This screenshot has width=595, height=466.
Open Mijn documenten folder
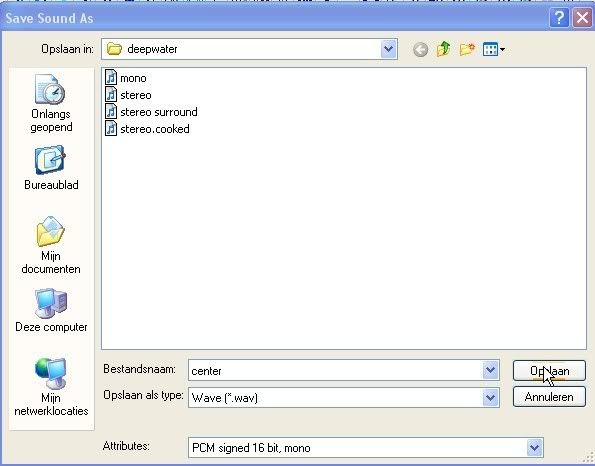tap(51, 245)
